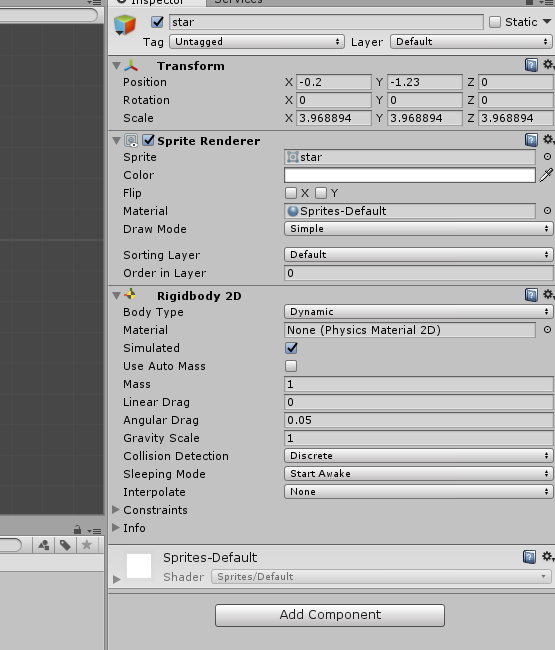Open Body Type dropdown set to Dynamic

click(419, 311)
